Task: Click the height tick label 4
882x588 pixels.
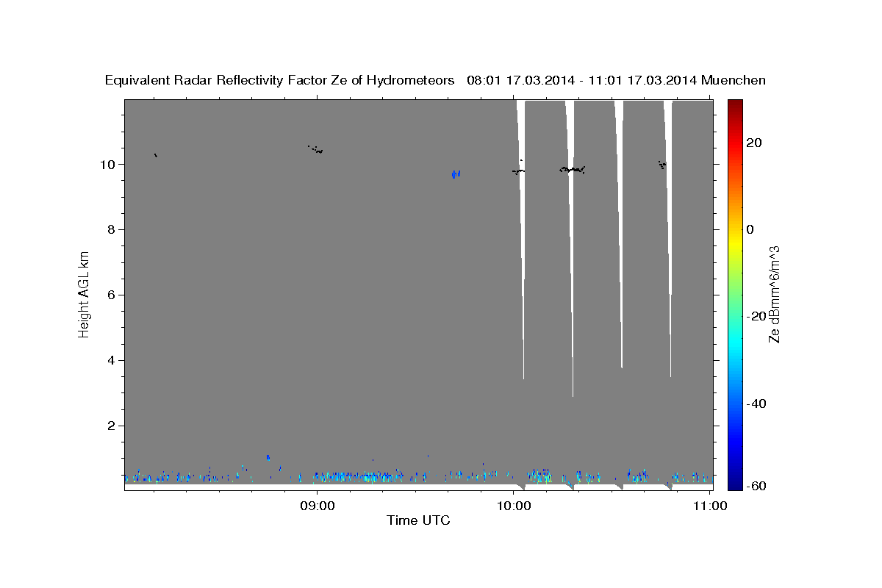Action: [x=112, y=360]
